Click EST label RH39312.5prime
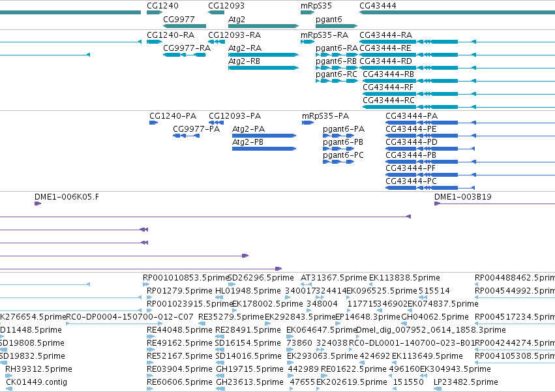The image size is (555, 392). 38,369
